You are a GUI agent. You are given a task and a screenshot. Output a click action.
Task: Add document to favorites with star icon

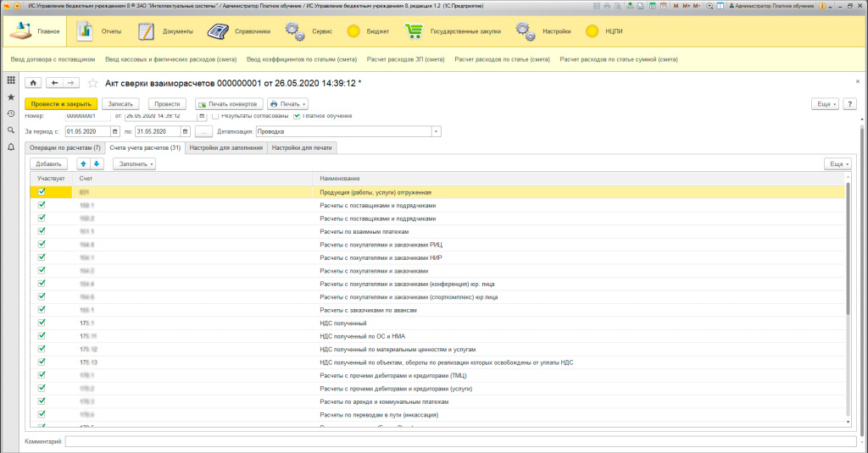coord(92,83)
